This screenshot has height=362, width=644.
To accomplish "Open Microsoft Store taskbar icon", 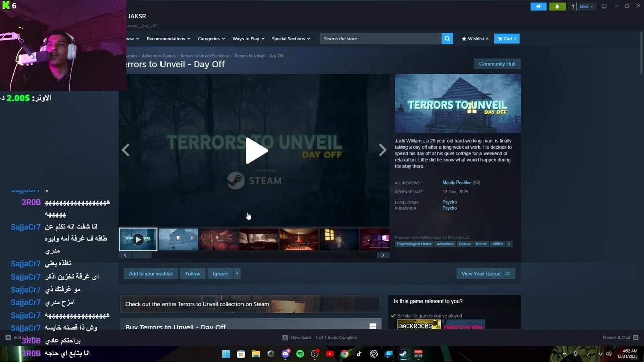I will pyautogui.click(x=240, y=354).
